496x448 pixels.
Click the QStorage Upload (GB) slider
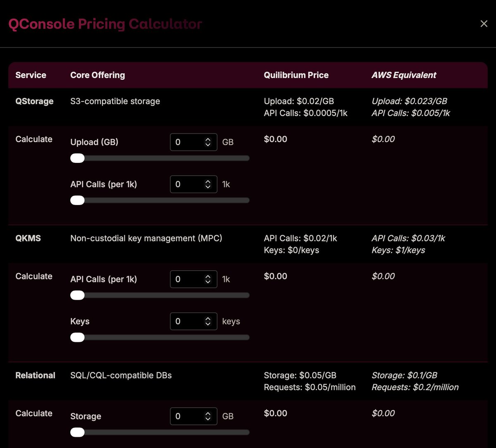160,158
